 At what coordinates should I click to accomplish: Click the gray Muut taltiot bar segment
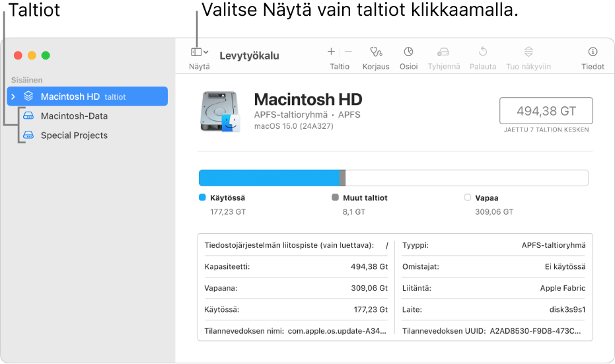point(342,178)
